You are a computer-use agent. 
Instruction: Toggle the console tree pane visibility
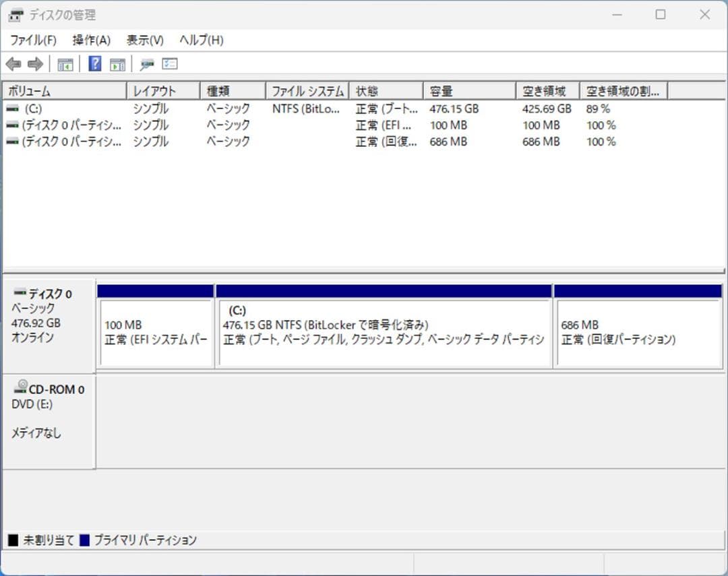[65, 63]
